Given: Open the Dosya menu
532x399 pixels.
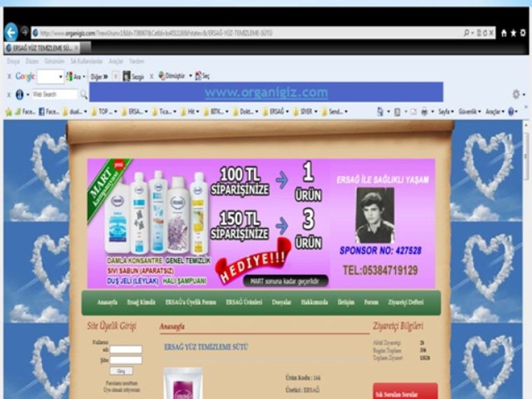Looking at the screenshot, I should coord(13,62).
